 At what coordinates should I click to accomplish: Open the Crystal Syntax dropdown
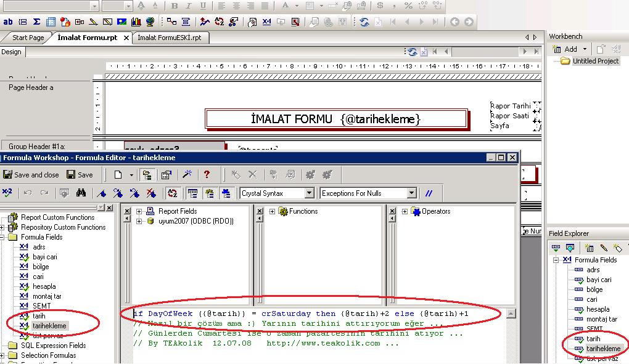pyautogui.click(x=309, y=193)
